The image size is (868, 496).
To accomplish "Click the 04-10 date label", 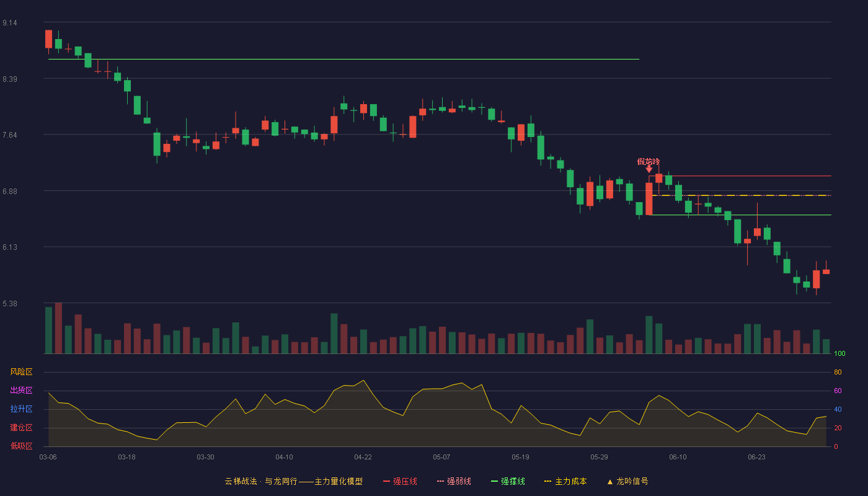I will point(284,457).
